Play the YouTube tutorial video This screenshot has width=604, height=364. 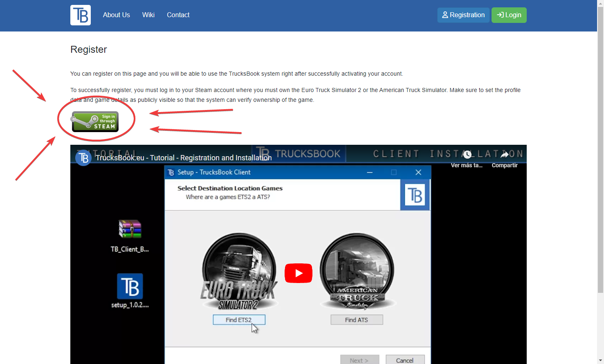click(x=299, y=273)
